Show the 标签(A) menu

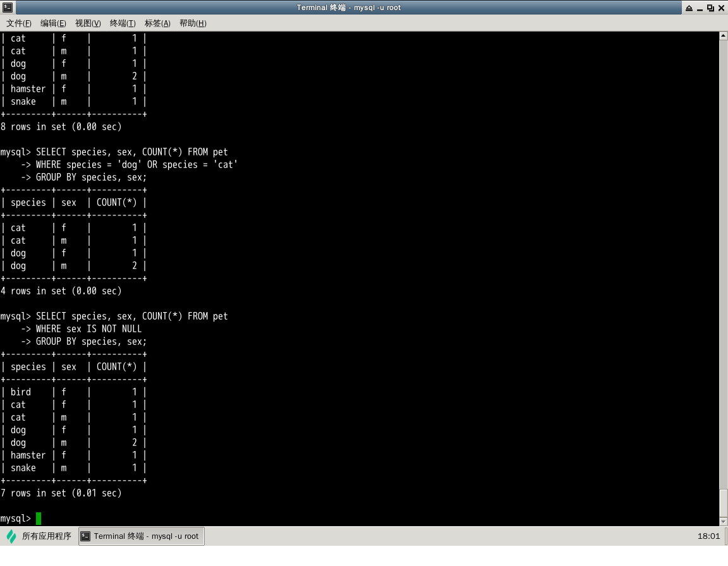pos(157,23)
